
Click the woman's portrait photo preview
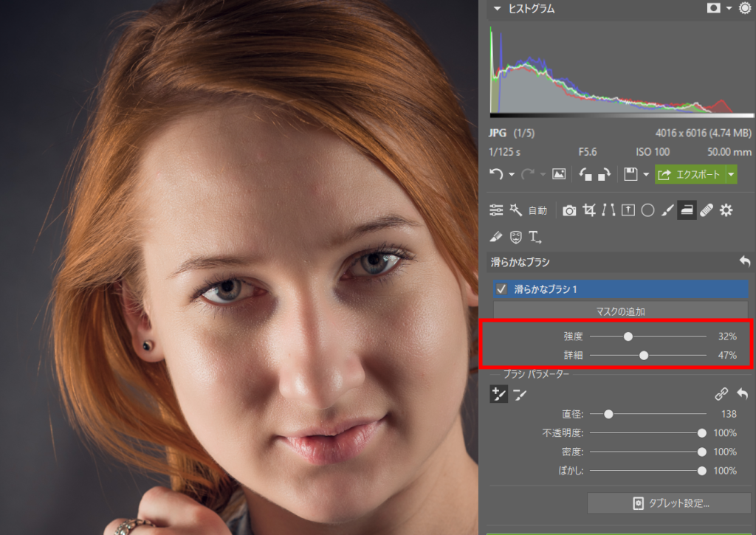[239, 267]
